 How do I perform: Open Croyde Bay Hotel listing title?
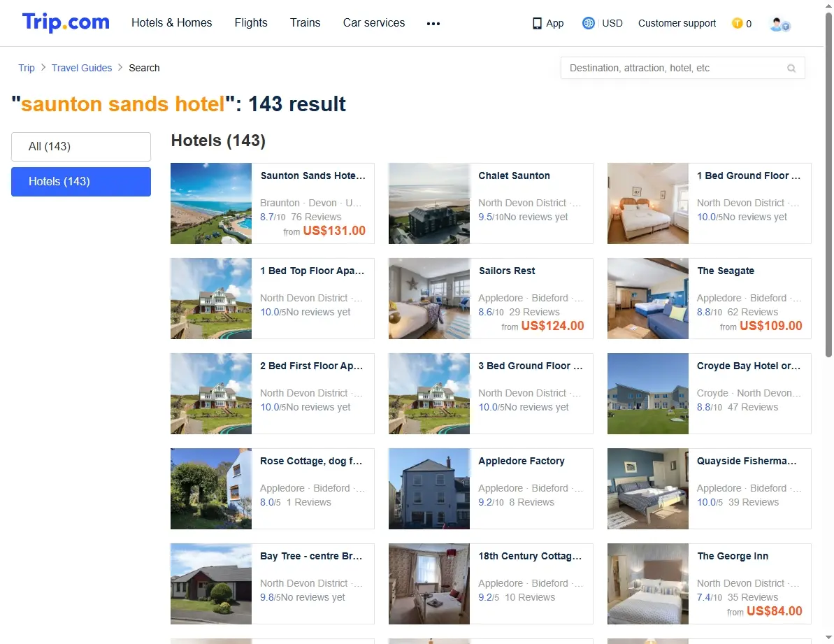749,366
